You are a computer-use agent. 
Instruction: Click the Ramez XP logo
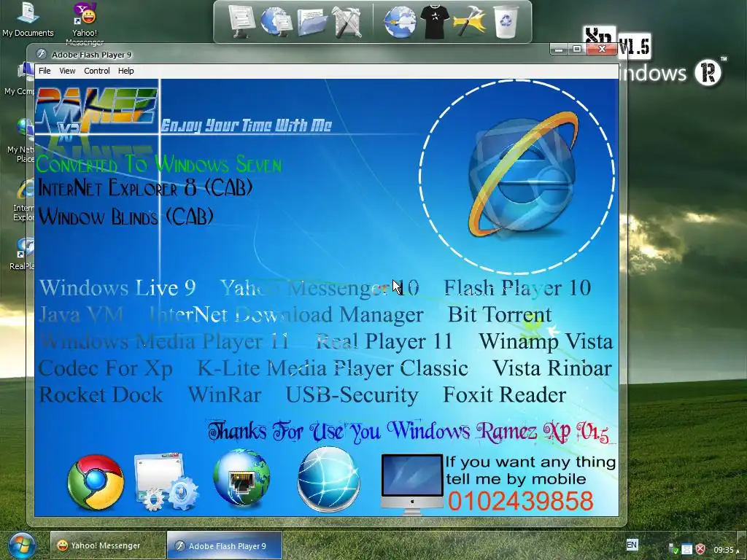[96, 111]
